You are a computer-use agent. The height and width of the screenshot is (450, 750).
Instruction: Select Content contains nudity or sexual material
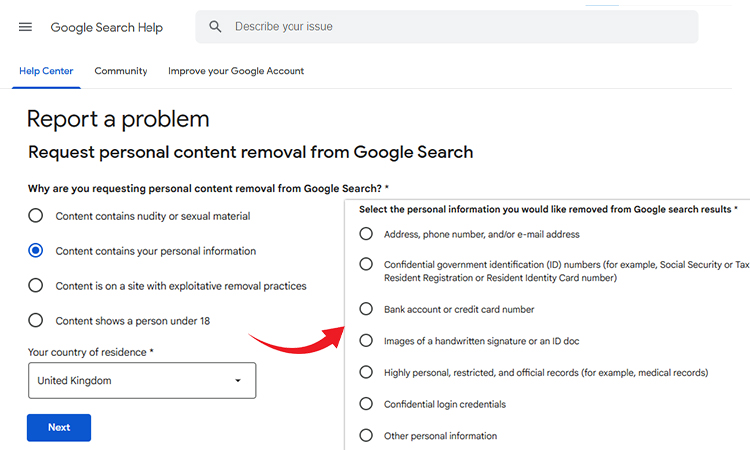35,216
